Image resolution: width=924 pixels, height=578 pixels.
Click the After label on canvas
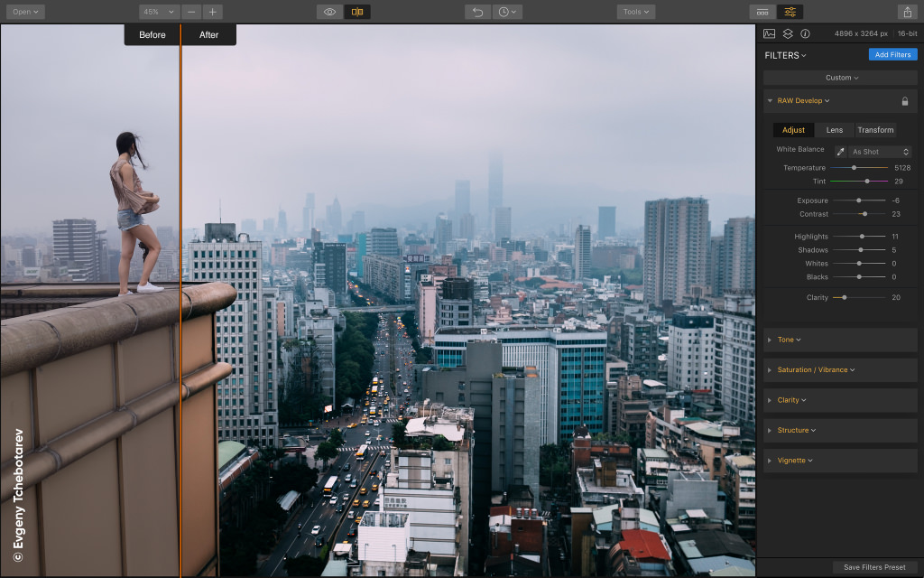[208, 35]
